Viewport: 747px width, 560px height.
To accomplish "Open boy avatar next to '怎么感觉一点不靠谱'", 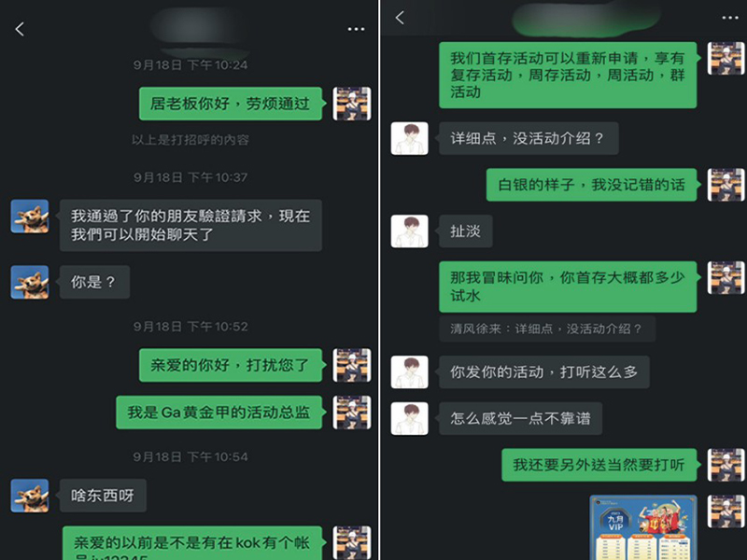I will coord(410,418).
